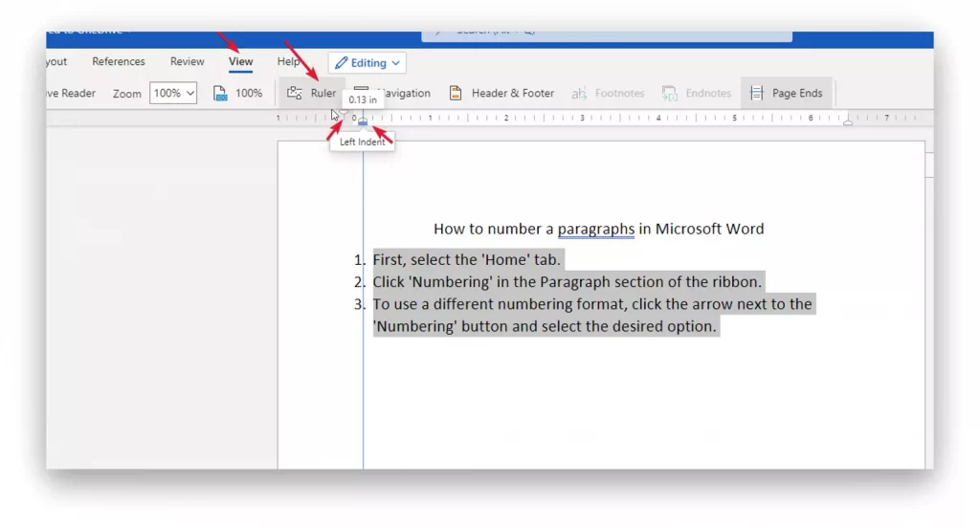Image resolution: width=980 pixels, height=528 pixels.
Task: Click the first line indent marker
Action: click(x=344, y=113)
